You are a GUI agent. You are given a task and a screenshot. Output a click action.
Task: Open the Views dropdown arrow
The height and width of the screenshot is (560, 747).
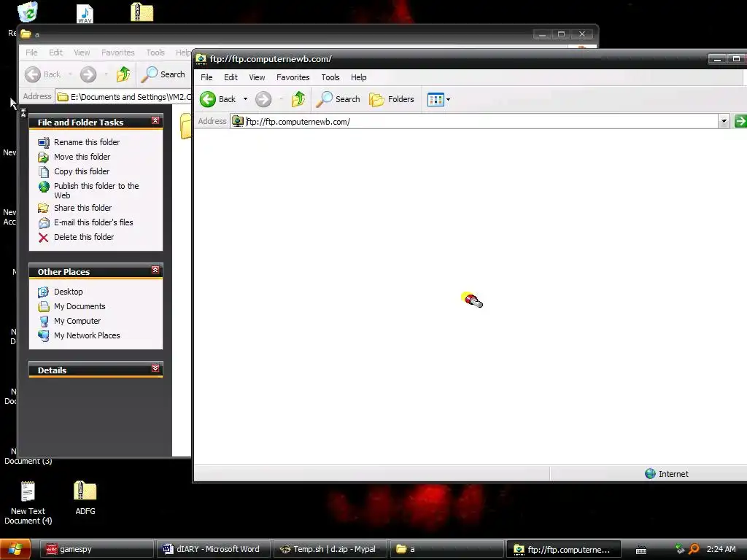pyautogui.click(x=449, y=99)
